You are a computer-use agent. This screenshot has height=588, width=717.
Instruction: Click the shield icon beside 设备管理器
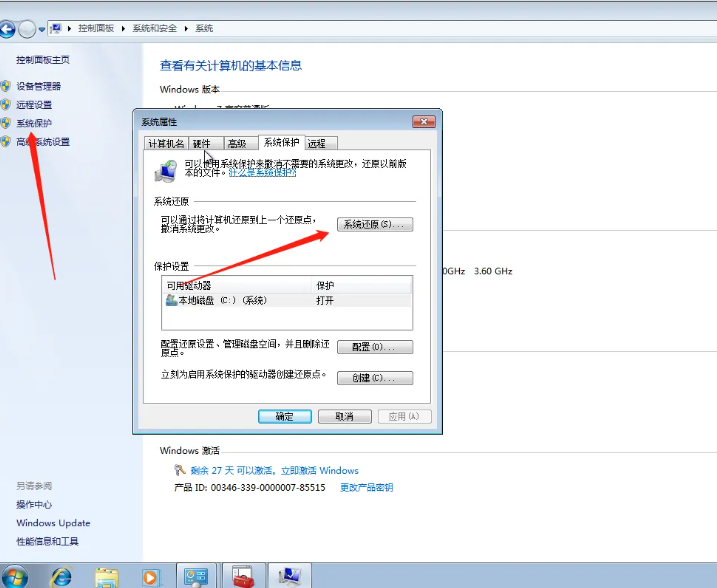pyautogui.click(x=7, y=87)
